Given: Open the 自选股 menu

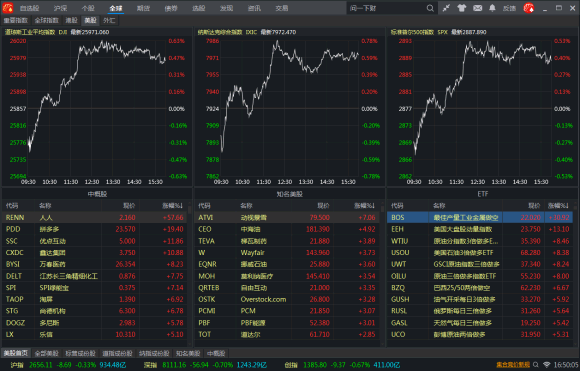Looking at the screenshot, I should tap(29, 8).
